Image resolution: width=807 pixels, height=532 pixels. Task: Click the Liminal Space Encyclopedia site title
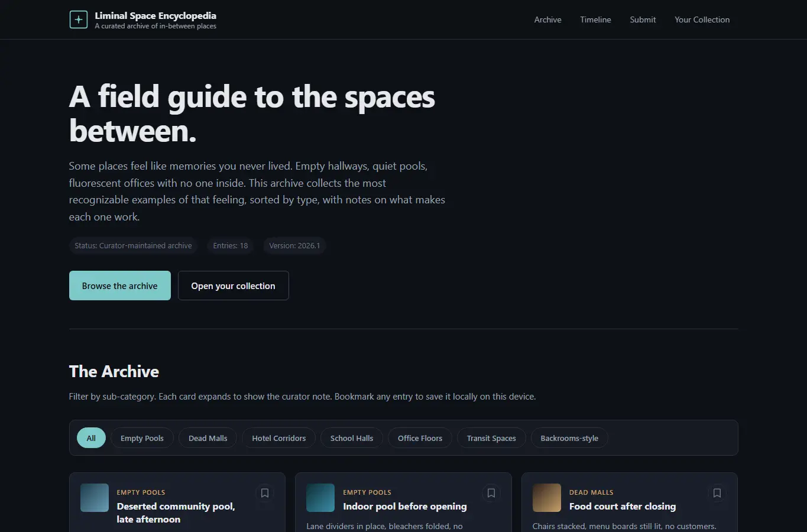coord(155,15)
